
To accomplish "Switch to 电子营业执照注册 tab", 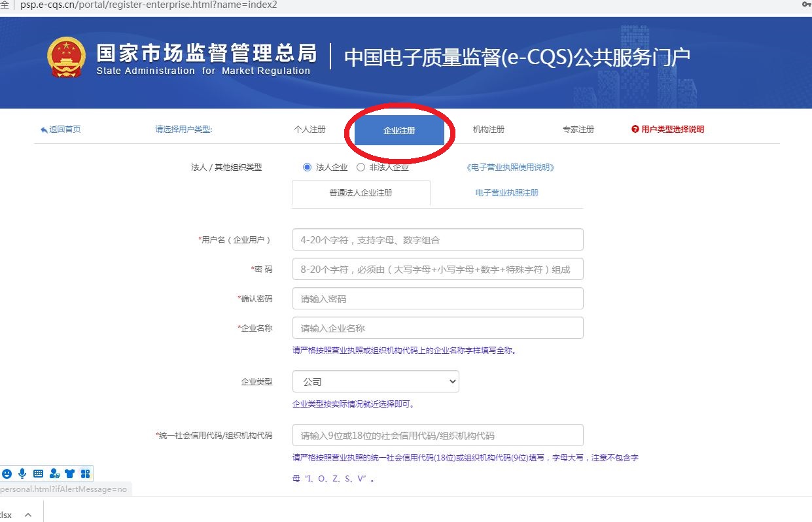I will (x=506, y=193).
